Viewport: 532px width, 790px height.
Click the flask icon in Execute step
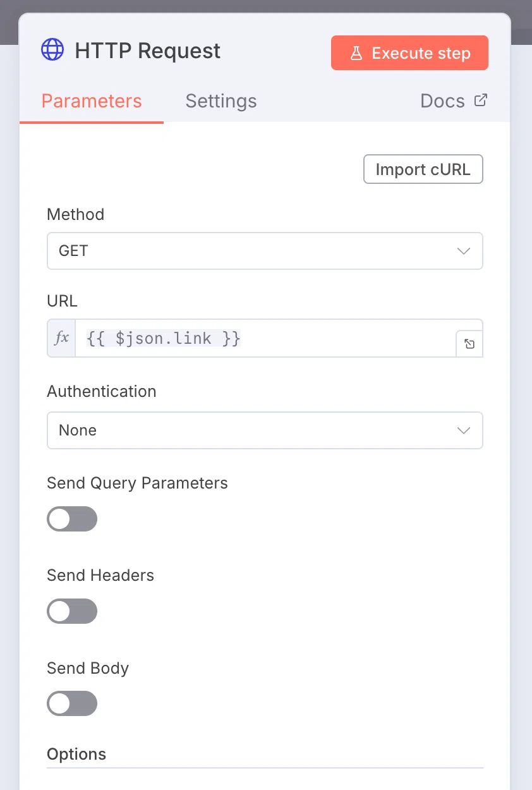pos(356,53)
